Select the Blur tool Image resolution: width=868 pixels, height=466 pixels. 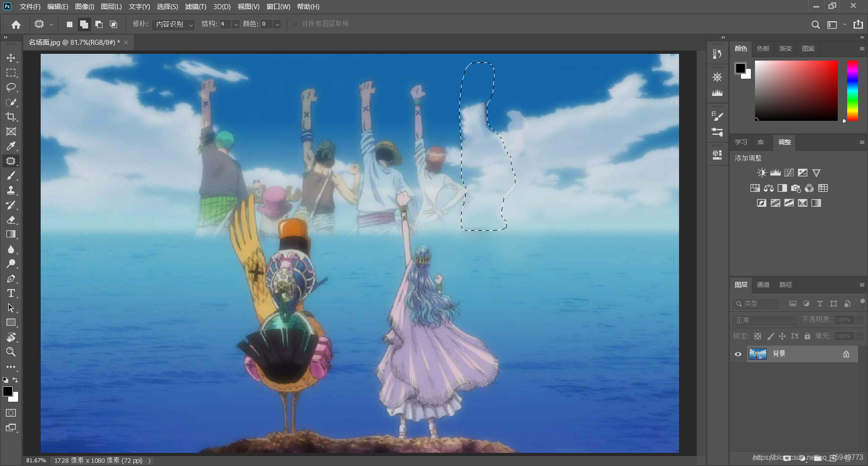[x=11, y=249]
